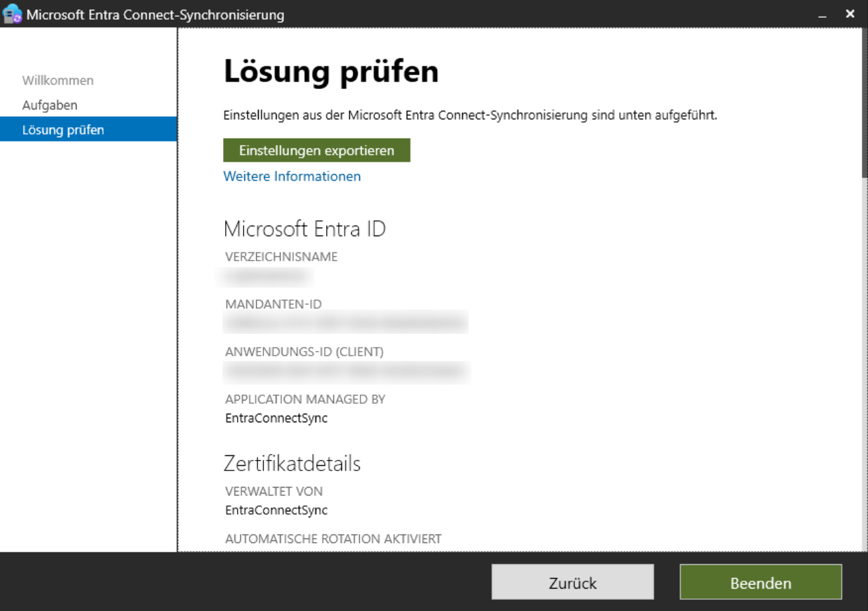Click the vertical scrollbar thumb

864,102
